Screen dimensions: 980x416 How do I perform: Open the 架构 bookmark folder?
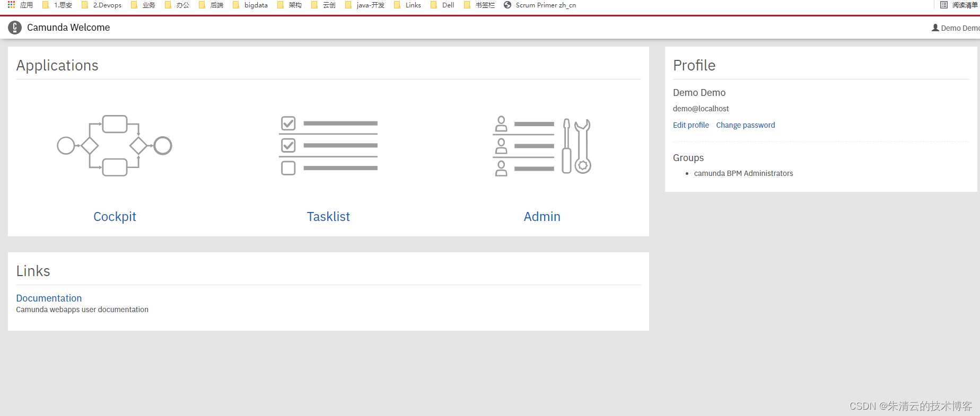coord(290,5)
